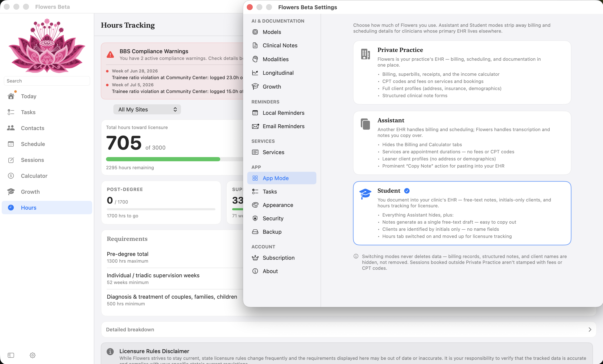Click the Search field in sidebar
The height and width of the screenshot is (364, 603).
[47, 81]
